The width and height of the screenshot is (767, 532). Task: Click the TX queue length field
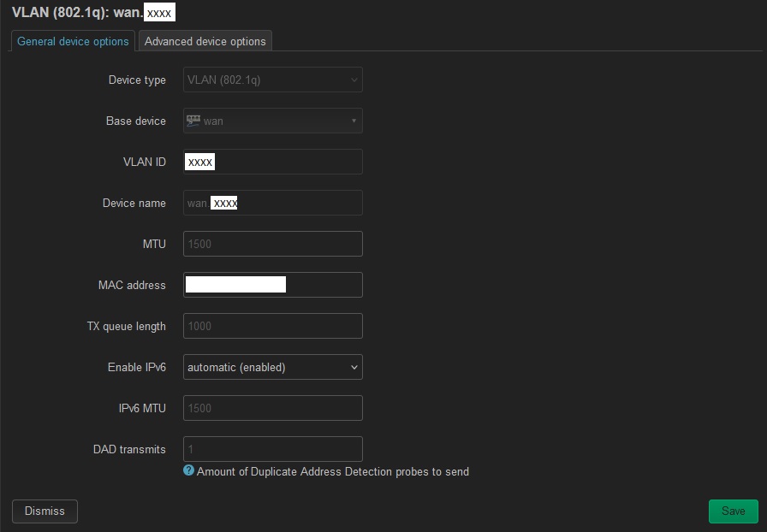(272, 326)
